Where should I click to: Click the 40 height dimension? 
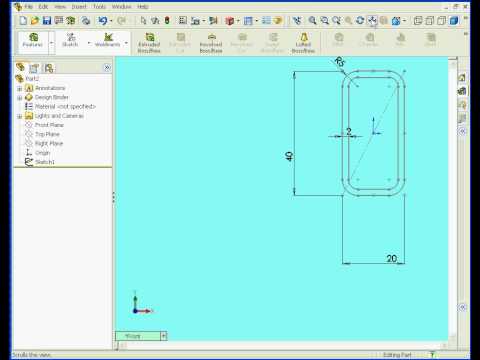[289, 156]
